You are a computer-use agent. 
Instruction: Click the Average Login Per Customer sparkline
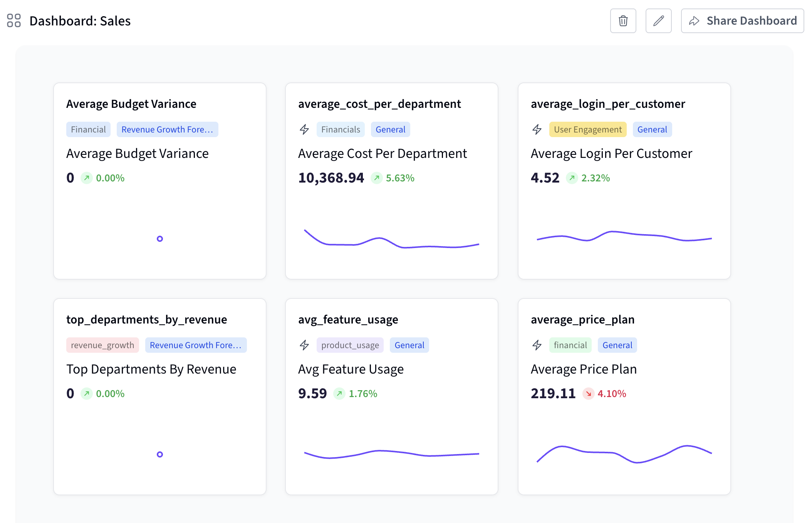[624, 236]
